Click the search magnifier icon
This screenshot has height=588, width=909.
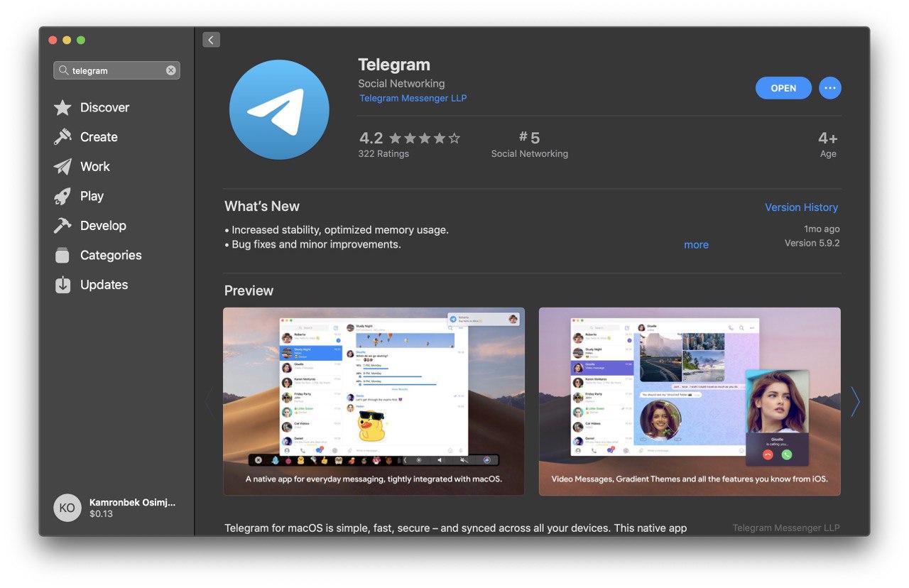coord(63,70)
